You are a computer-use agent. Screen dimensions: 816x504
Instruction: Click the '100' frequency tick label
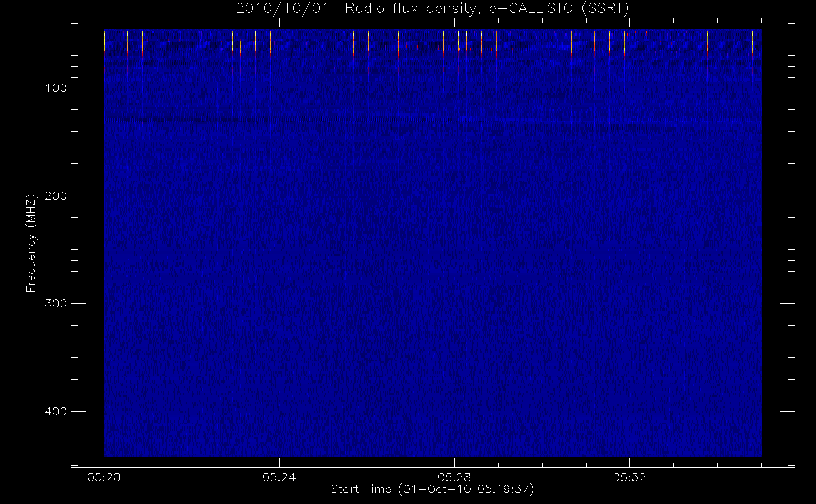pyautogui.click(x=56, y=88)
